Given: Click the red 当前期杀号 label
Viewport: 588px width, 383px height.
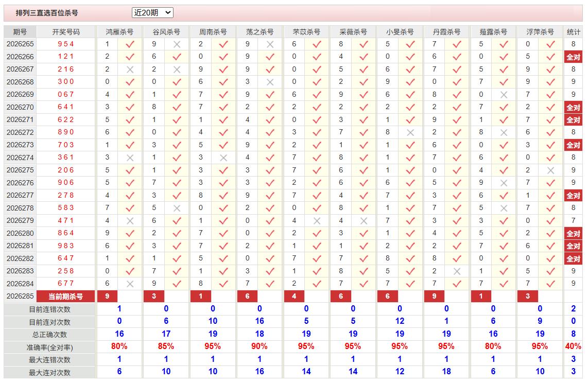Looking at the screenshot, I should 65,297.
